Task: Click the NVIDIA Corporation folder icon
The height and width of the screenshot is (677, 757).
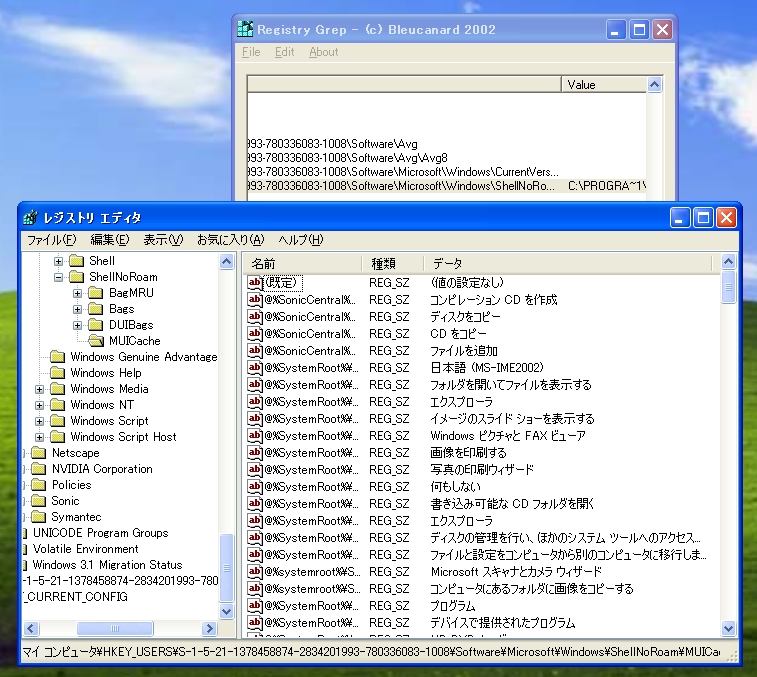Action: (x=38, y=469)
